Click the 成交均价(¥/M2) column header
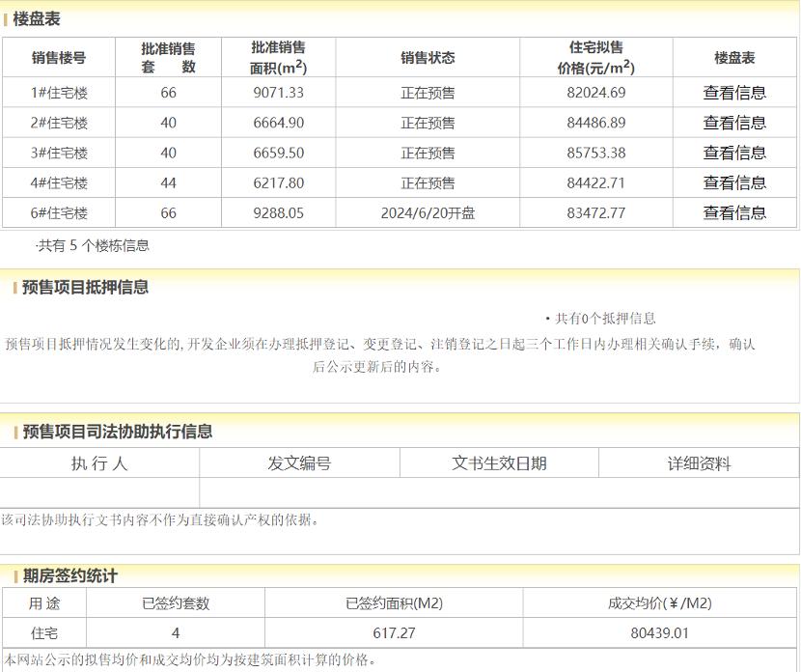This screenshot has height=672, width=801. point(659,603)
